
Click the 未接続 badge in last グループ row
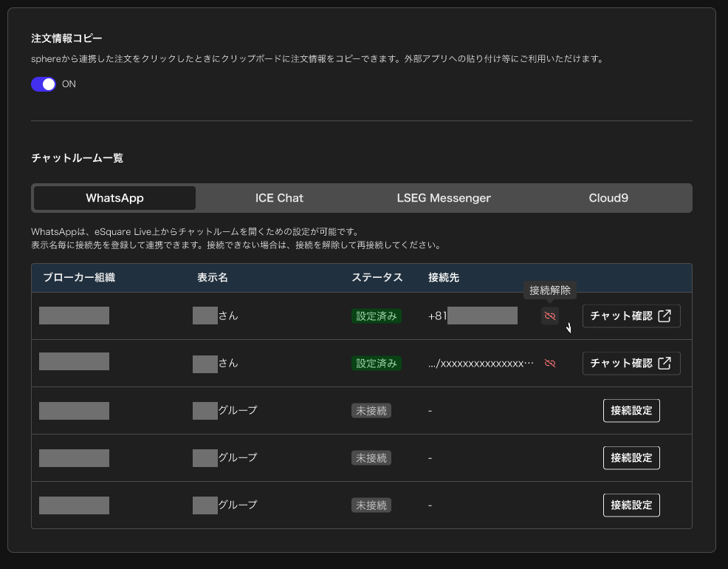tap(371, 505)
